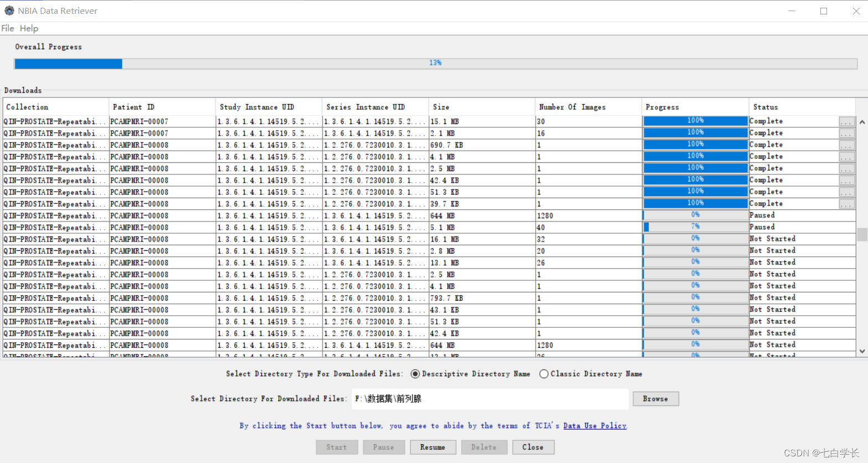Click 100% progress bar of 15.1 MB row
Screen dimensions: 868x463
pyautogui.click(x=695, y=121)
